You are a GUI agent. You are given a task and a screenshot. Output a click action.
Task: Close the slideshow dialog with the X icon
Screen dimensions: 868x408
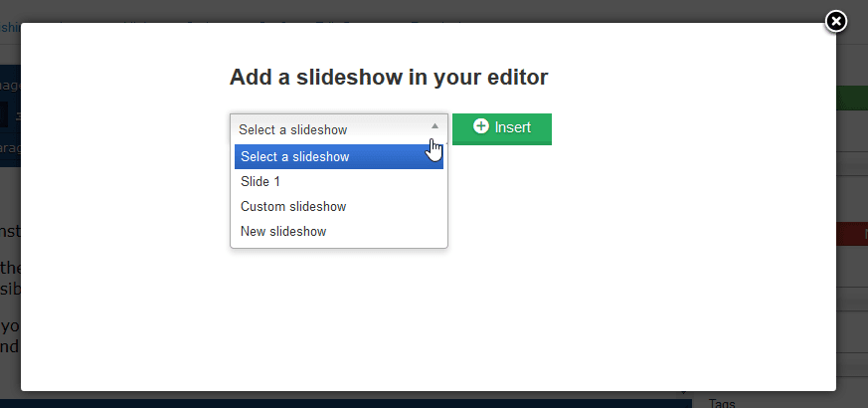pyautogui.click(x=836, y=21)
